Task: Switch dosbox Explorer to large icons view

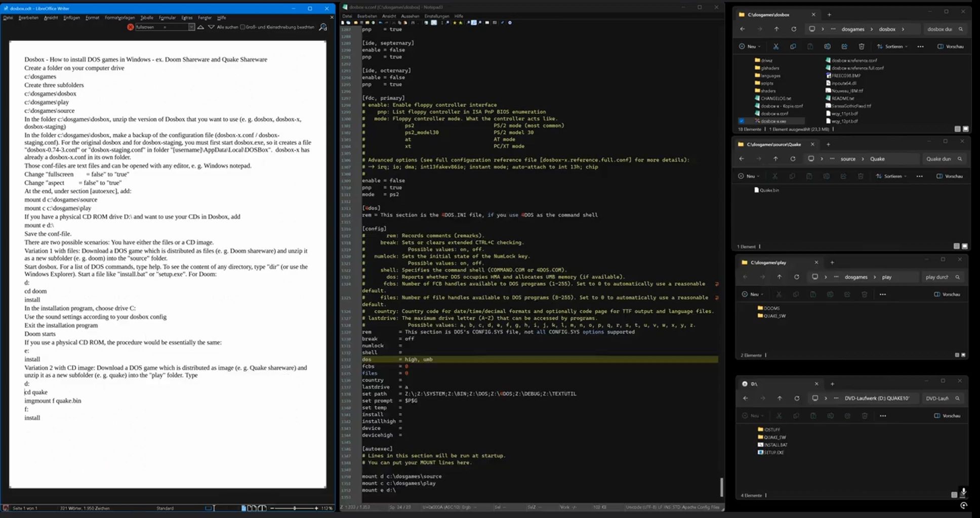Action: pyautogui.click(x=965, y=129)
